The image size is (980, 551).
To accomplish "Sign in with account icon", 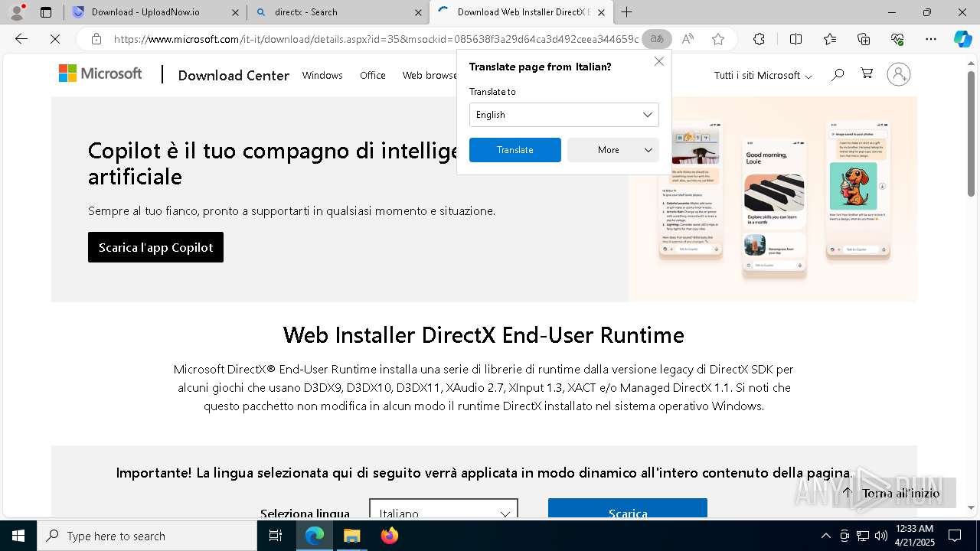I will click(899, 74).
